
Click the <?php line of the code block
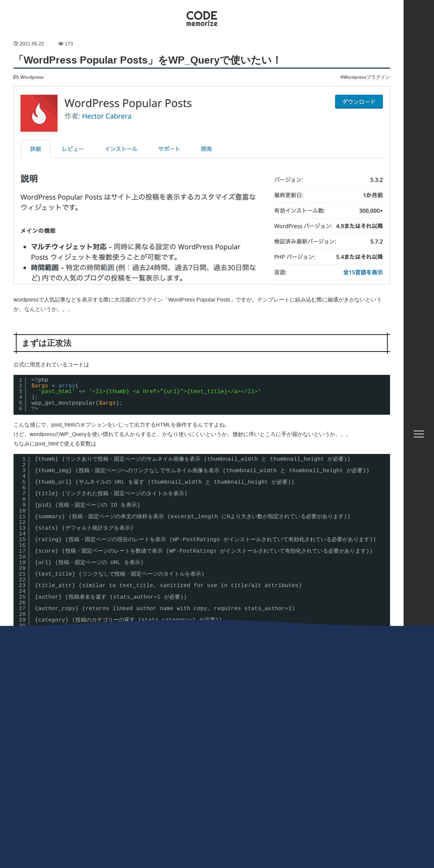point(40,380)
